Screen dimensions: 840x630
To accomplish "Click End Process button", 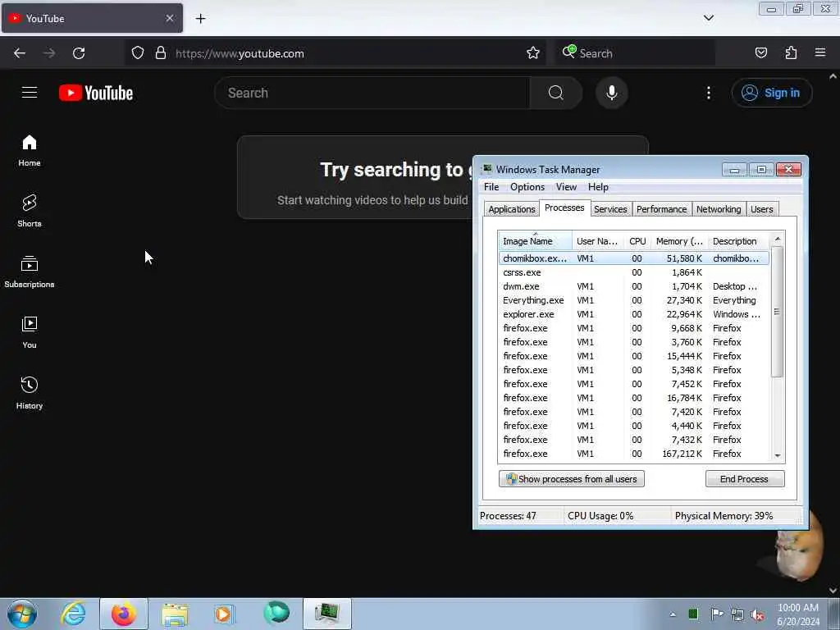I will [745, 479].
